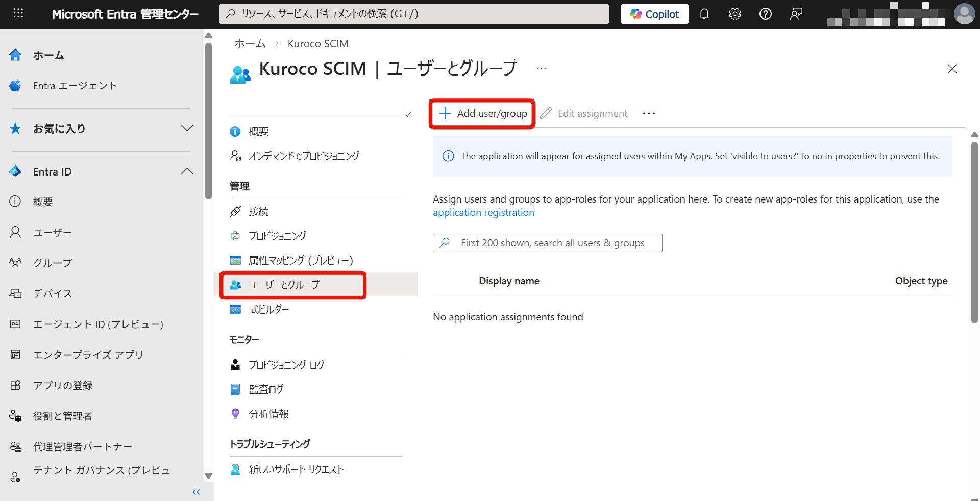Select エンタープライズ アプリ in the left sidebar

[87, 355]
